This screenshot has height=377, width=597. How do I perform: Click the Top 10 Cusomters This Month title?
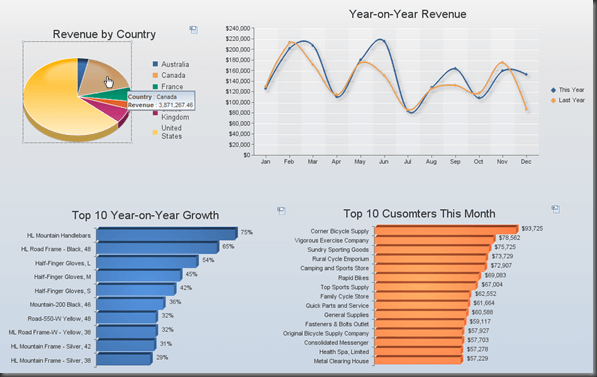pos(419,214)
